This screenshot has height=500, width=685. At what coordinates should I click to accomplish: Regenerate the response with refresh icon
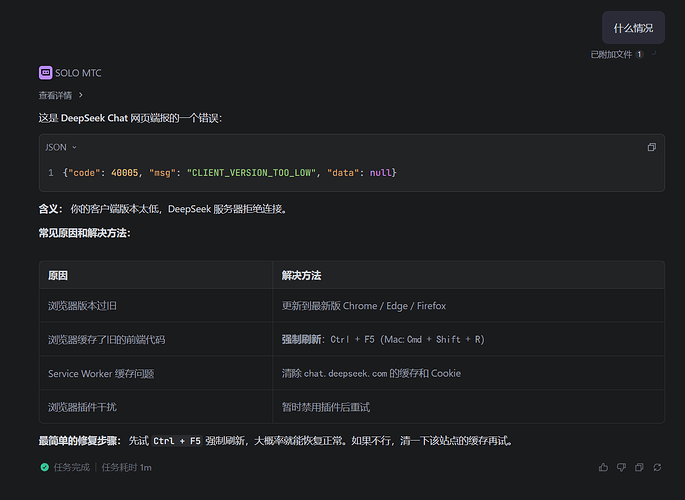tap(657, 467)
